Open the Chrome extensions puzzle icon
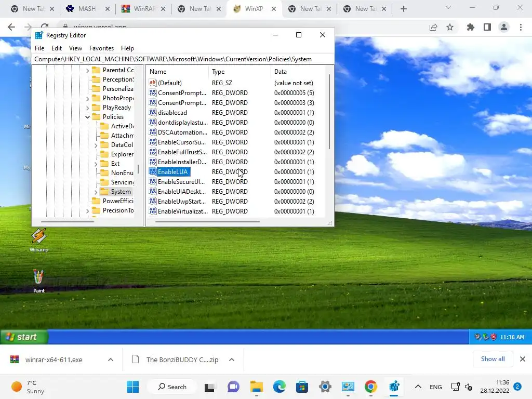 click(470, 27)
